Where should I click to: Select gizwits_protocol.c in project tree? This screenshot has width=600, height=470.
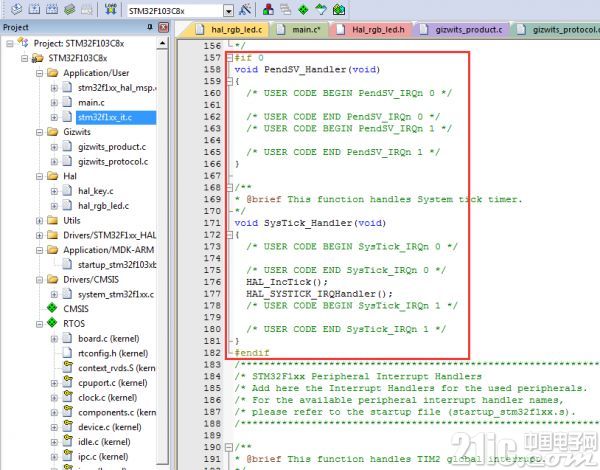click(113, 162)
